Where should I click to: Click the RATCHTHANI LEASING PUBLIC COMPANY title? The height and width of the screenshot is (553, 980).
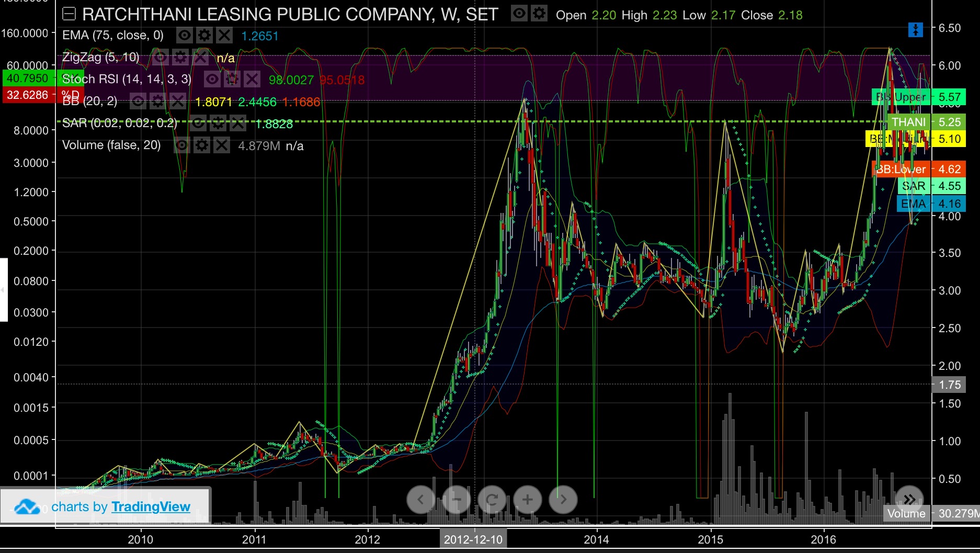(290, 14)
